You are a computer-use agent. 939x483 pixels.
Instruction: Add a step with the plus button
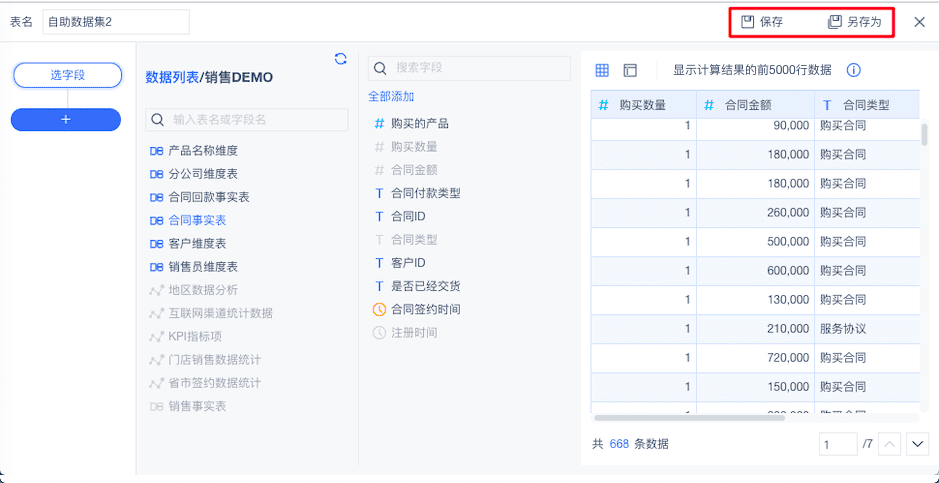(x=66, y=119)
